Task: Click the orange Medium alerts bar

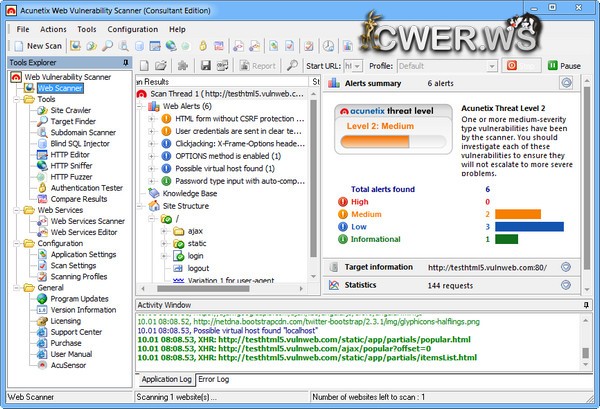Action: 518,214
